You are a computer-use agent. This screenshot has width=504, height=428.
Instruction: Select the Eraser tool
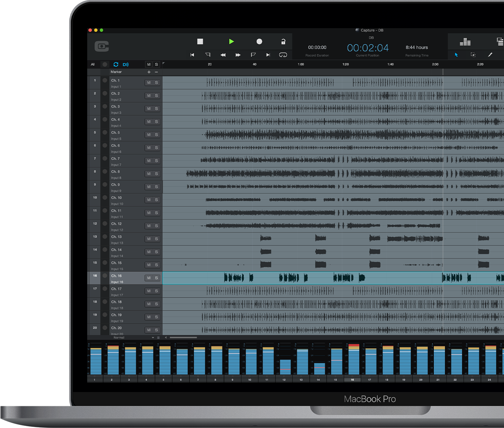pos(490,55)
